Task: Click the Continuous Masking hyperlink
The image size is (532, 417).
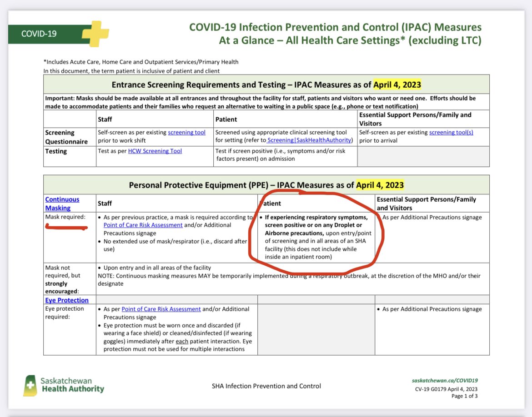Action: tap(62, 203)
